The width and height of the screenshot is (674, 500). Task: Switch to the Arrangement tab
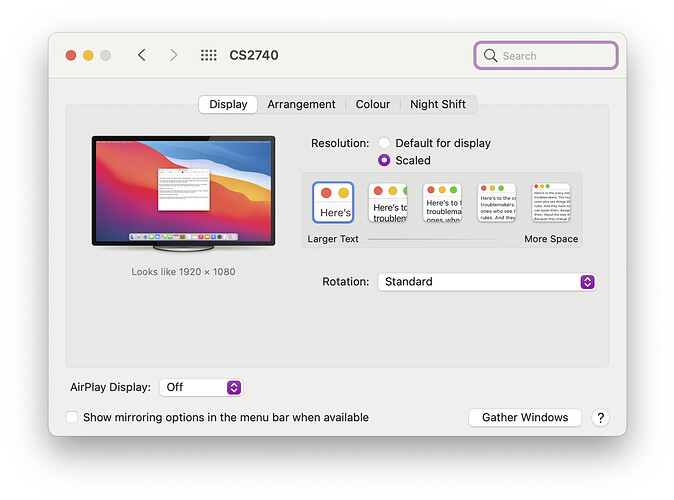(301, 104)
